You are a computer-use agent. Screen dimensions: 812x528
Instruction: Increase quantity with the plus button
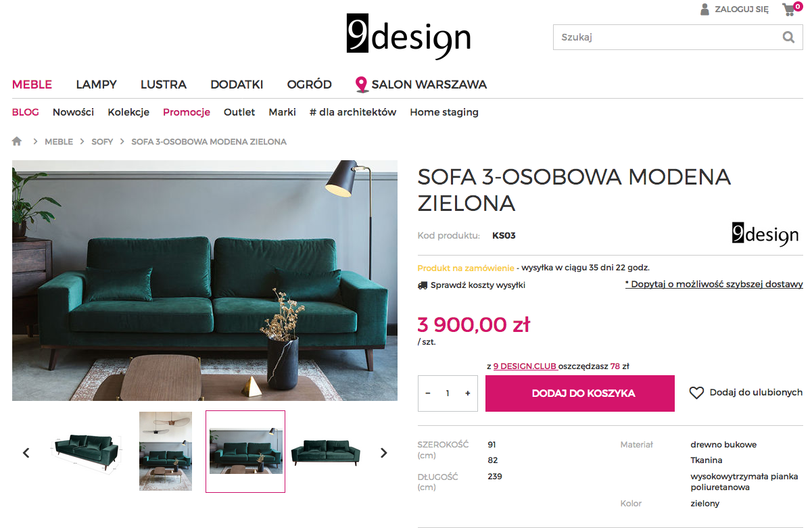(x=467, y=393)
